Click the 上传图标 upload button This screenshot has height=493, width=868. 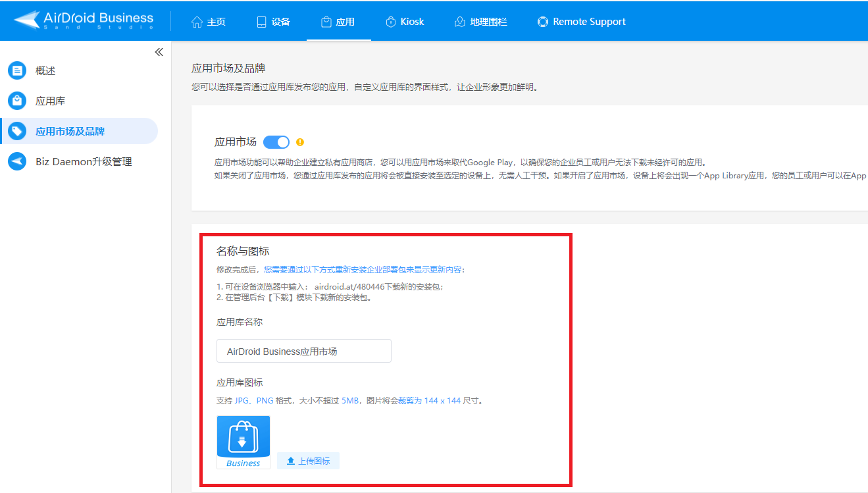308,461
